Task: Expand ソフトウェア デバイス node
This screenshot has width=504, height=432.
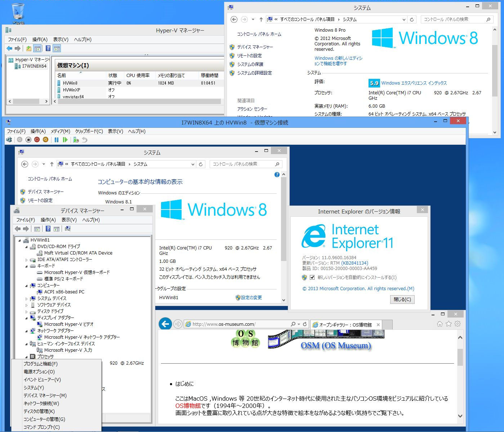Action: pyautogui.click(x=26, y=305)
